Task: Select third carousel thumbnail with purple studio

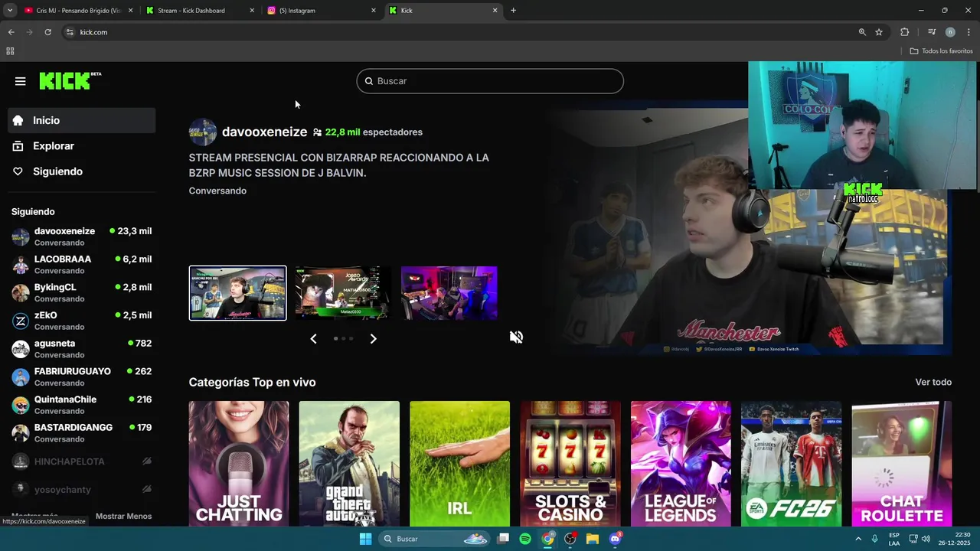Action: coord(449,293)
